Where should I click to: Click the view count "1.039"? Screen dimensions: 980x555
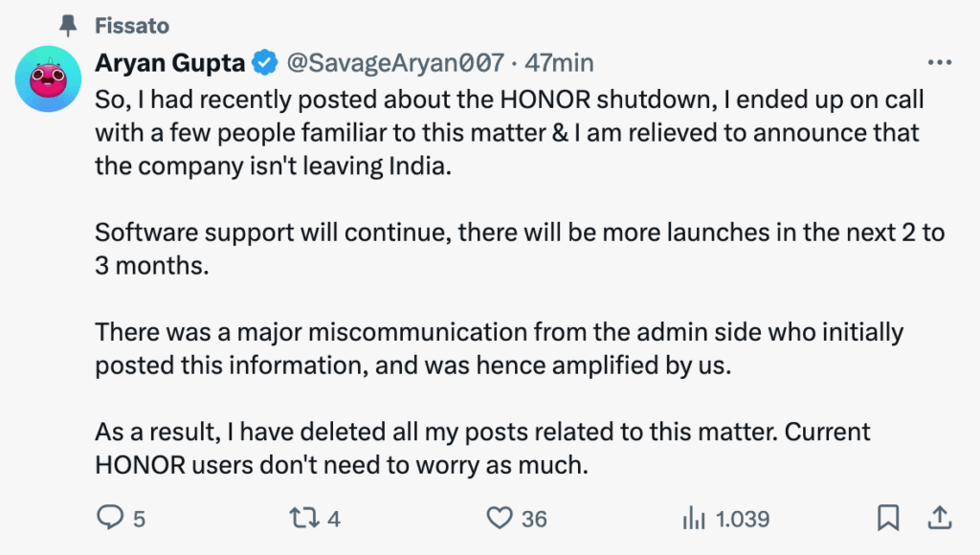(742, 519)
